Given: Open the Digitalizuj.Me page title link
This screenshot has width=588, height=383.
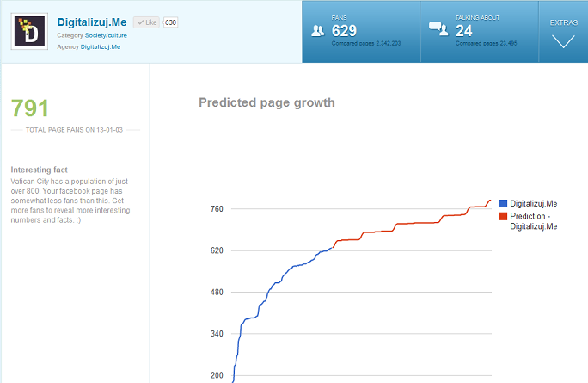Looking at the screenshot, I should [92, 22].
